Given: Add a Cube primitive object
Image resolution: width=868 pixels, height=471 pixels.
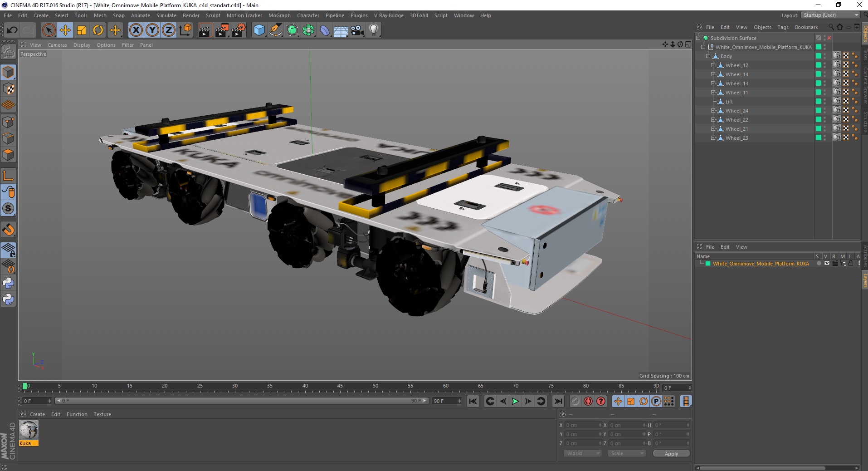Looking at the screenshot, I should point(259,30).
